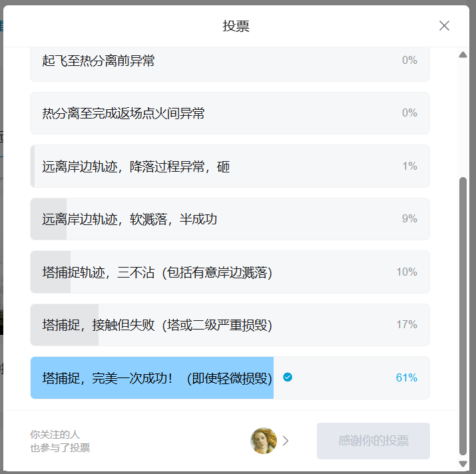Screen dimensions: 476x474
Task: Open the followed voter's avatar
Action: tap(264, 441)
